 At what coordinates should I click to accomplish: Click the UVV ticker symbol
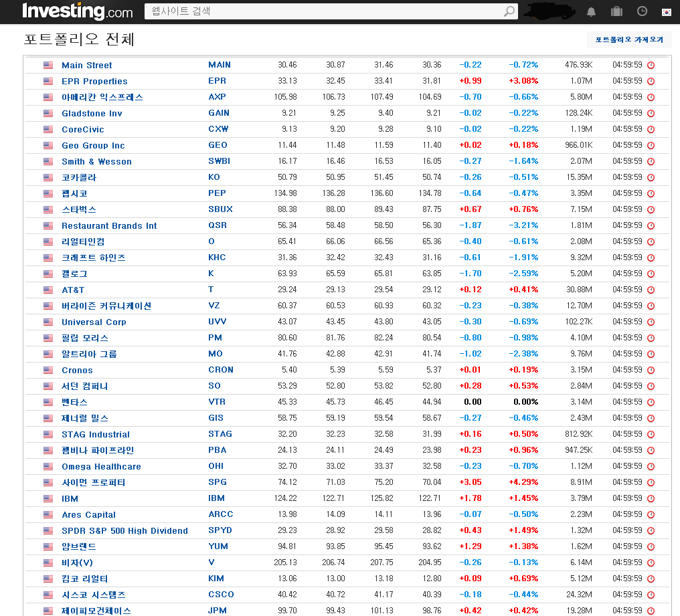(x=218, y=321)
